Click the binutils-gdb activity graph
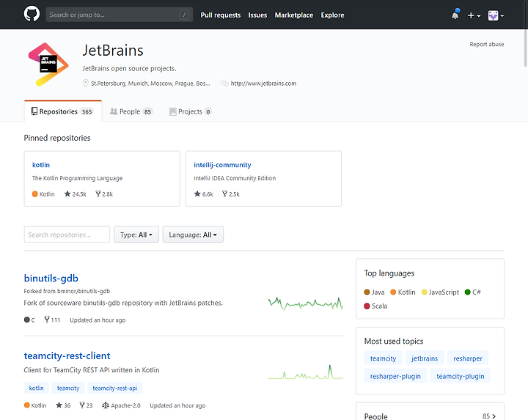Screen dimensions: 528x420 tap(306, 303)
